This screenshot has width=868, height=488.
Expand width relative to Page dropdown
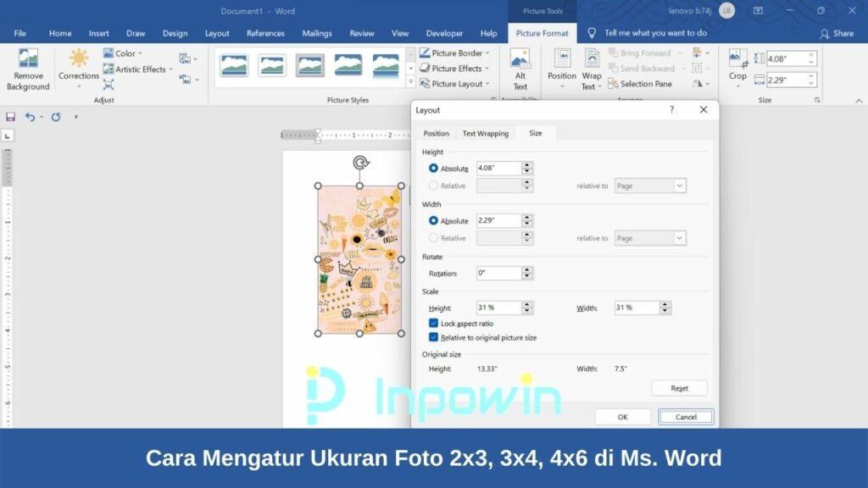pyautogui.click(x=679, y=238)
